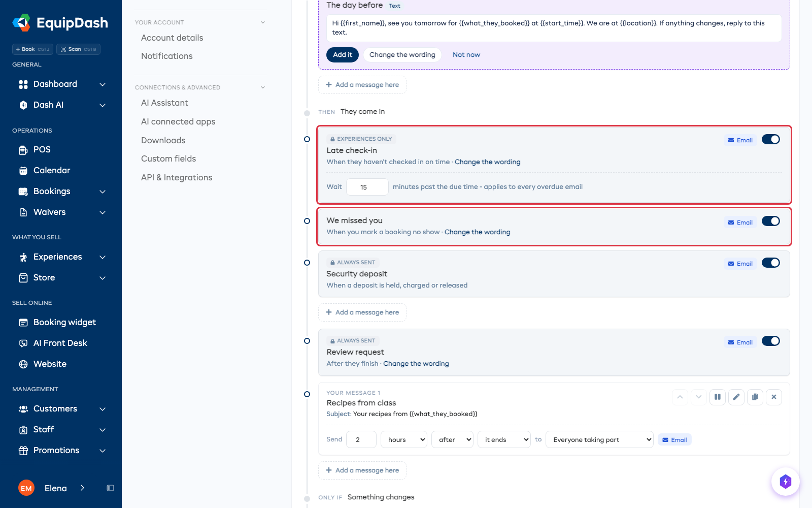Screen dimensions: 812x508
Task: Expand the Bookings chevron in sidebar
Action: click(x=103, y=192)
